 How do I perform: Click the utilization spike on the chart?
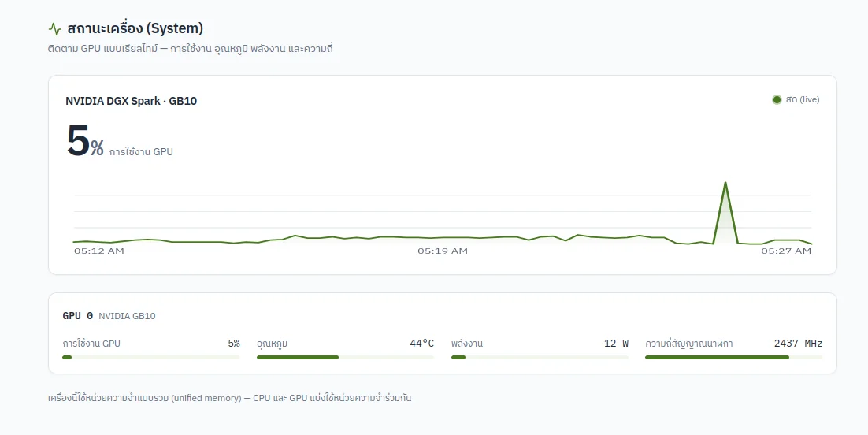[x=725, y=213]
